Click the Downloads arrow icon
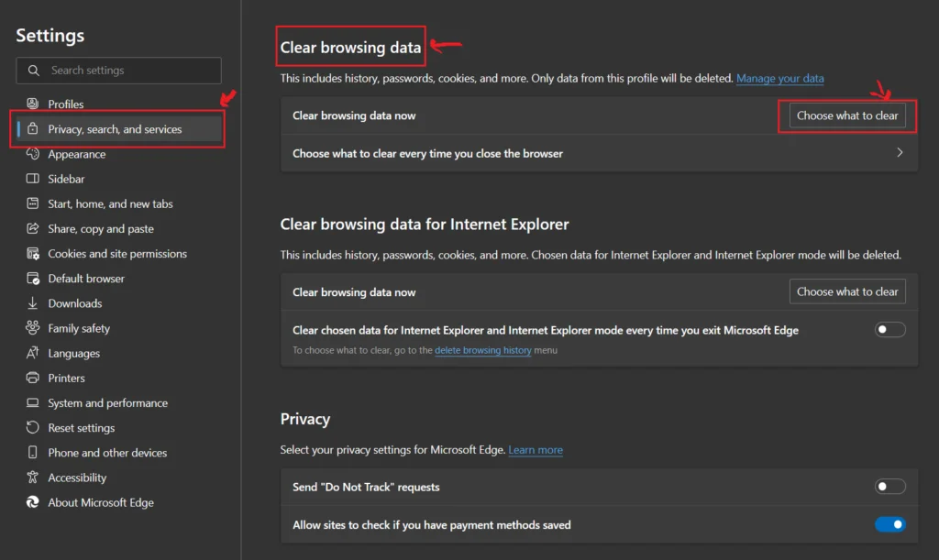 33,303
